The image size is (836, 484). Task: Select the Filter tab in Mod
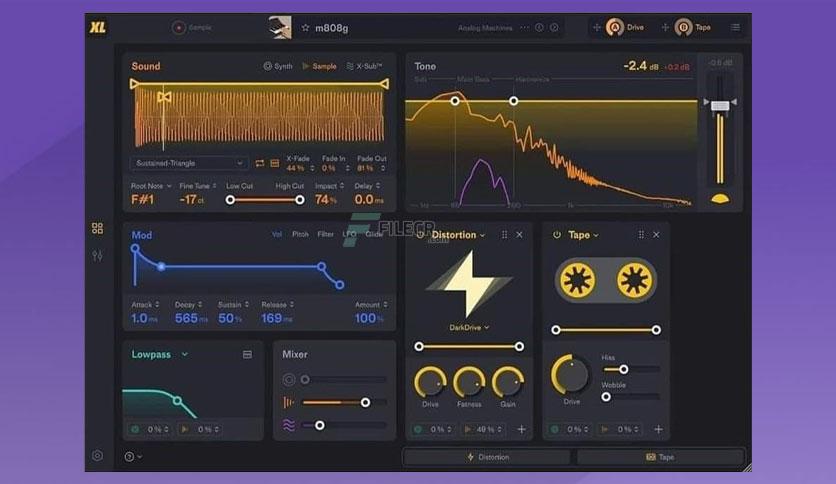click(x=325, y=234)
